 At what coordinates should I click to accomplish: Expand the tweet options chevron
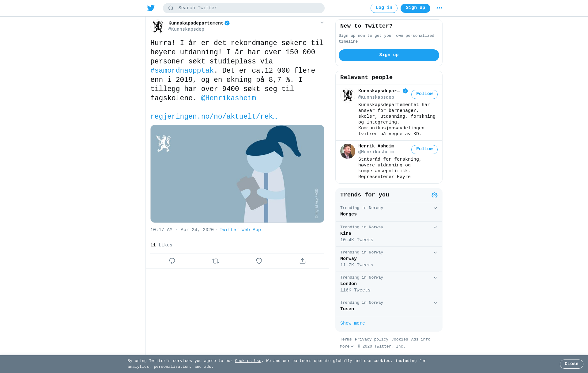[322, 23]
